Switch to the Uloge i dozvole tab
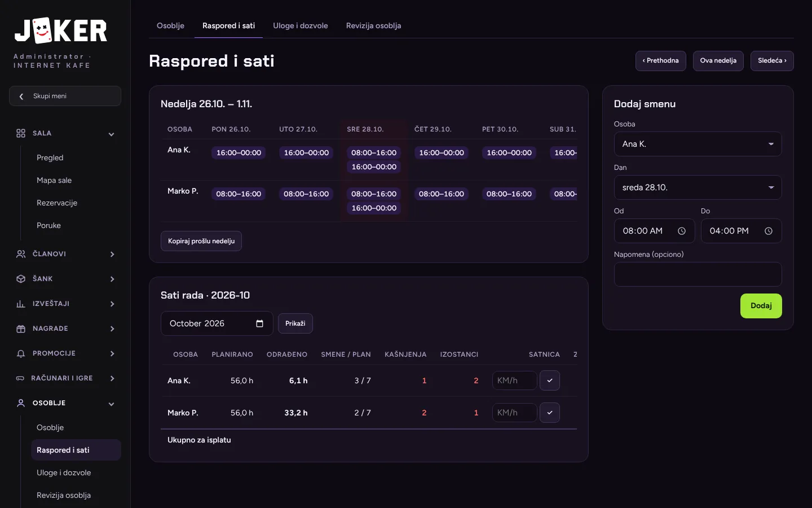The width and height of the screenshot is (812, 508). click(301, 26)
